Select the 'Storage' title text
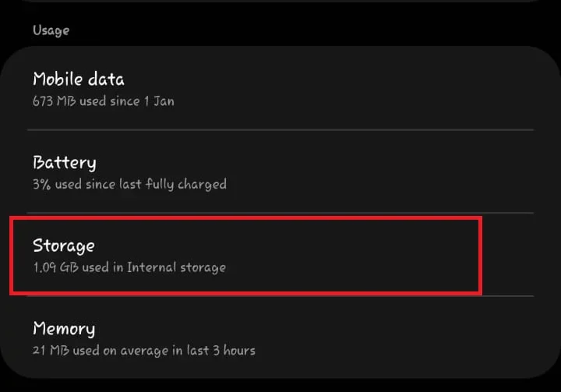This screenshot has height=392, width=561. [x=63, y=245]
